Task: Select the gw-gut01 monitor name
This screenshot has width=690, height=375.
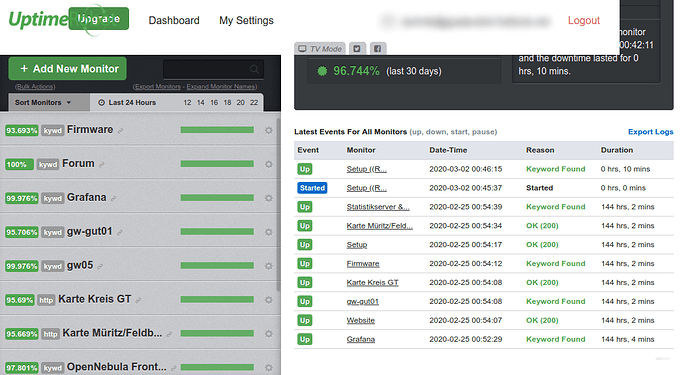Action: click(90, 231)
